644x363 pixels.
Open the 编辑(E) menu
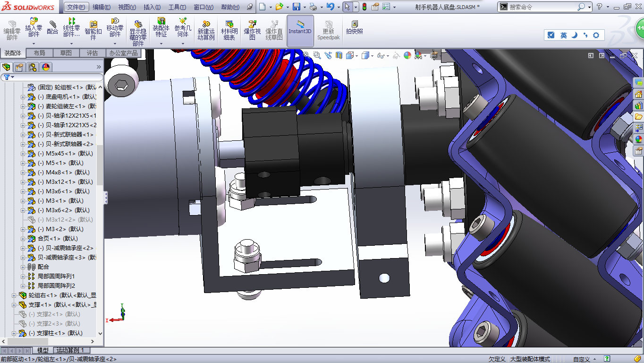(102, 7)
